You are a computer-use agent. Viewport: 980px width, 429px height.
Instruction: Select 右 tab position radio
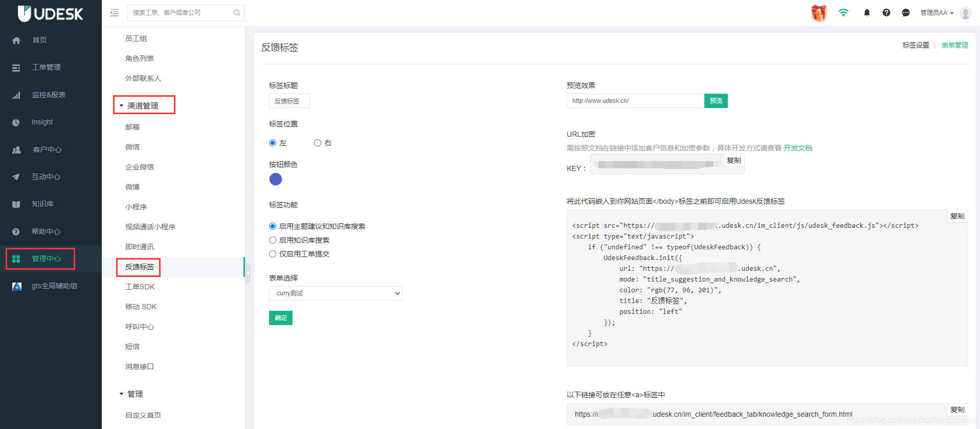point(318,143)
